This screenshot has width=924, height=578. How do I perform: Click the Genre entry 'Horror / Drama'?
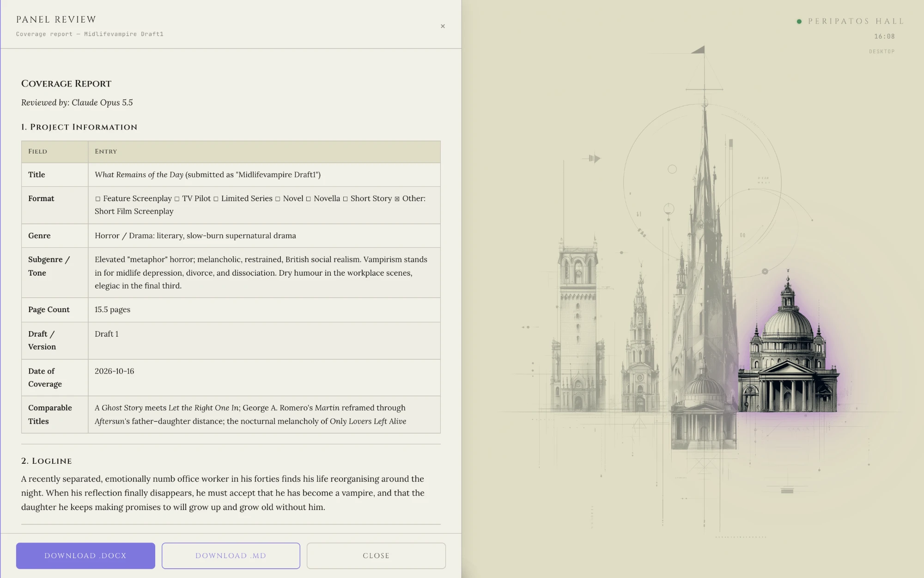click(195, 236)
